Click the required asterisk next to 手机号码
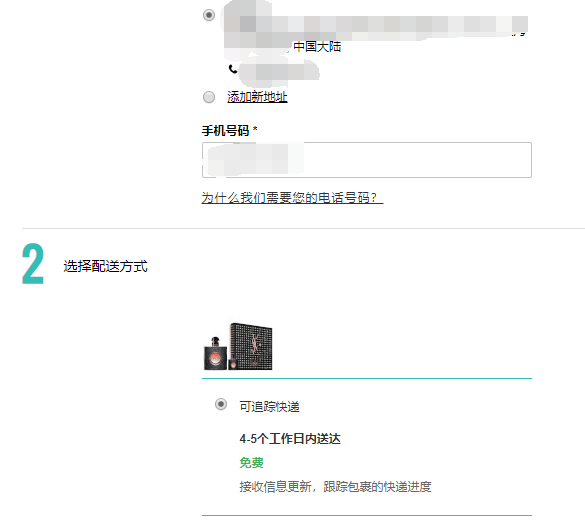Viewport: 585px width, 523px height. click(255, 129)
